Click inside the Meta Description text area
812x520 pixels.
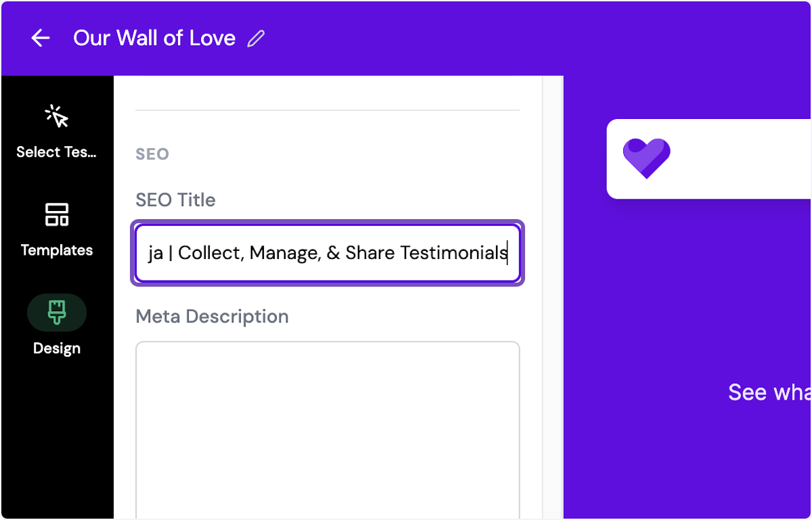328,426
